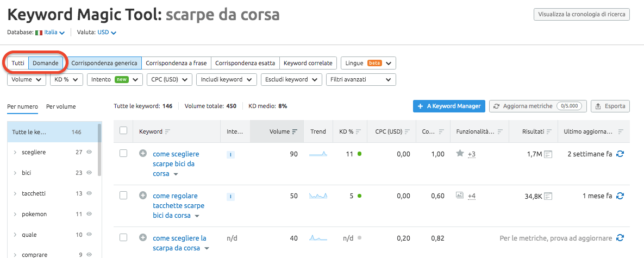This screenshot has width=644, height=258.
Task: Switch to the 'Domande' tab
Action: pos(46,63)
